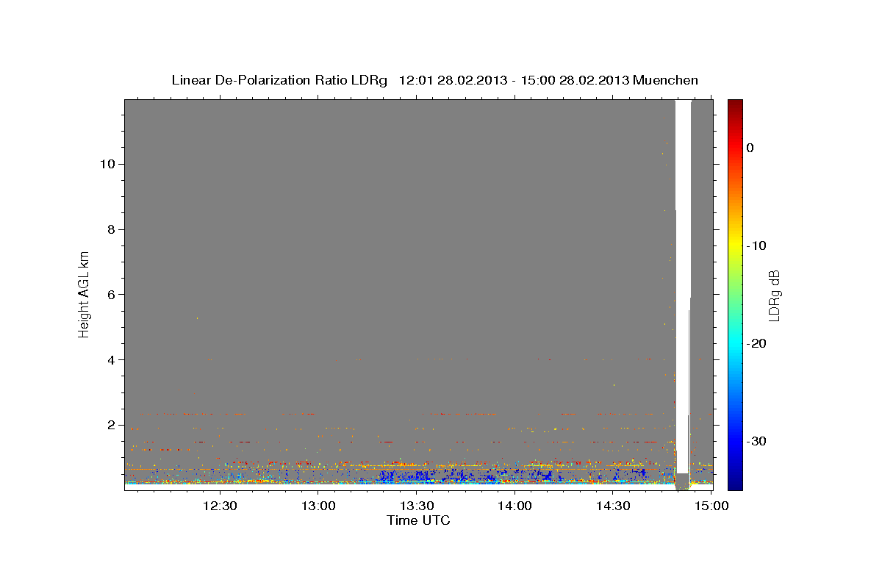Viewport: 882px width, 588px height.
Task: Click the 'Height AGL km' axis label
Action: click(x=85, y=294)
